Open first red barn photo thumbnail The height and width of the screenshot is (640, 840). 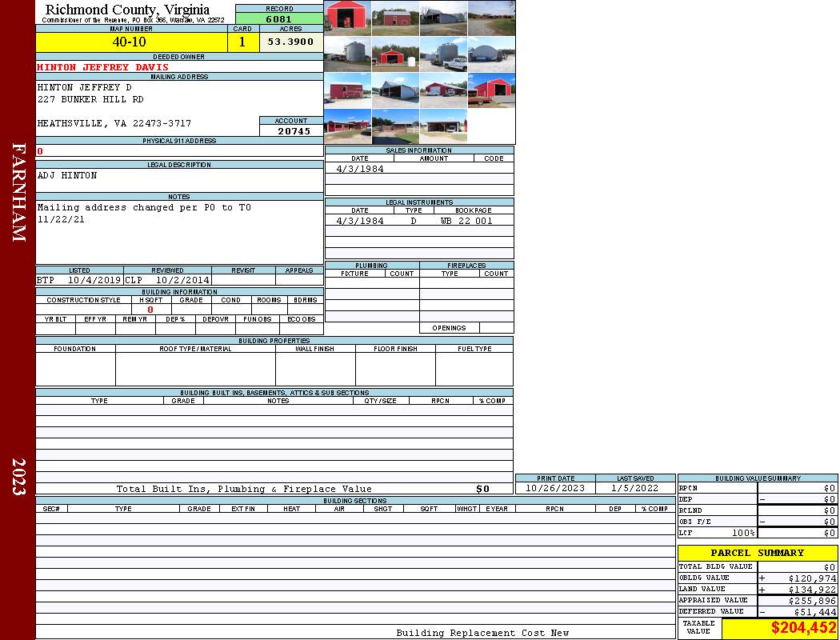(x=347, y=18)
